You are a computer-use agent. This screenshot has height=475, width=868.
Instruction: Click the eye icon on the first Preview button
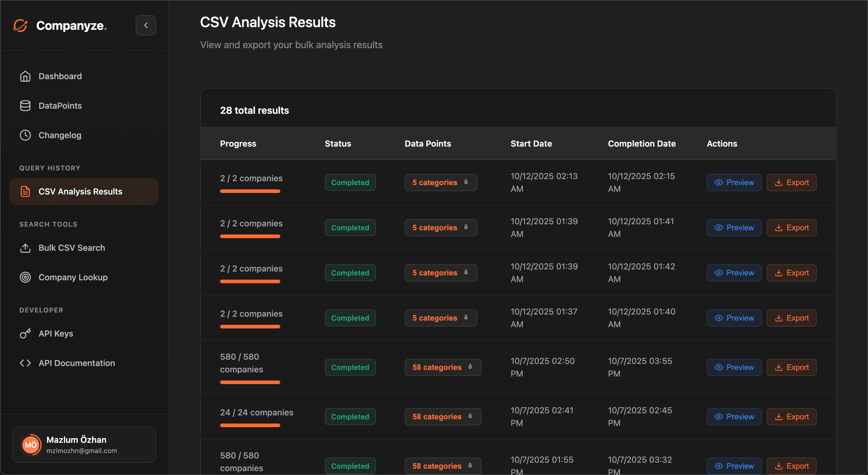[x=719, y=182]
